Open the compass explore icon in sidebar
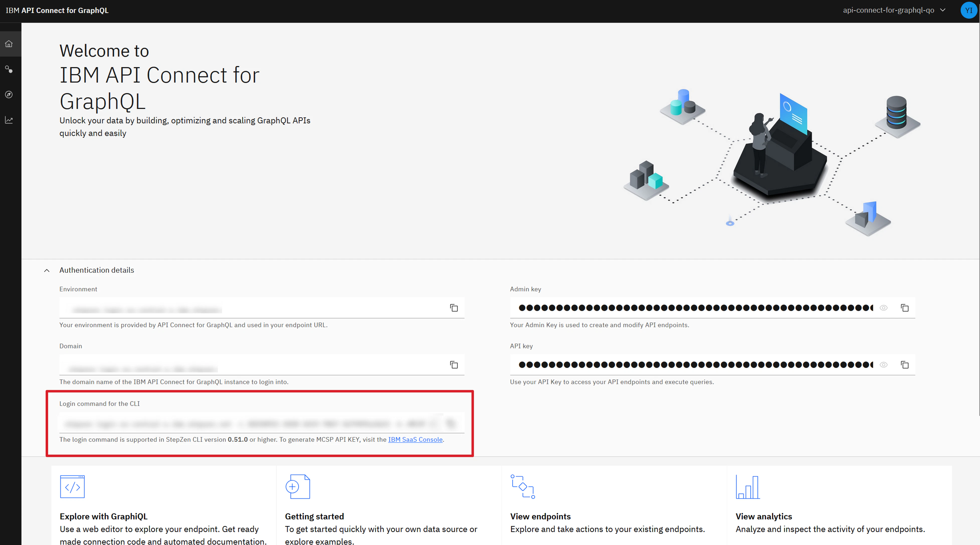This screenshot has width=980, height=545. (x=9, y=95)
